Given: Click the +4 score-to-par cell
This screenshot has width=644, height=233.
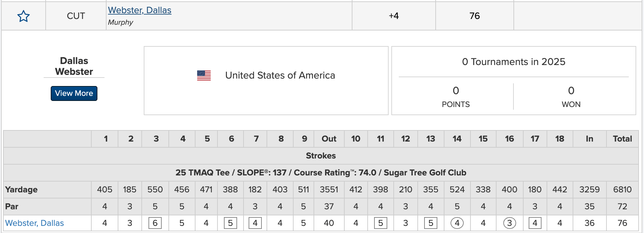Looking at the screenshot, I should (x=394, y=16).
